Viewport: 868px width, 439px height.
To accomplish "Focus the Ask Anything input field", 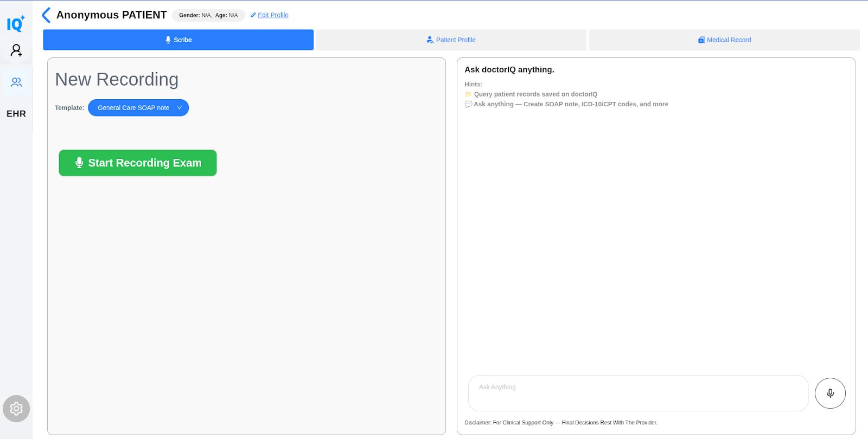I will tap(638, 393).
